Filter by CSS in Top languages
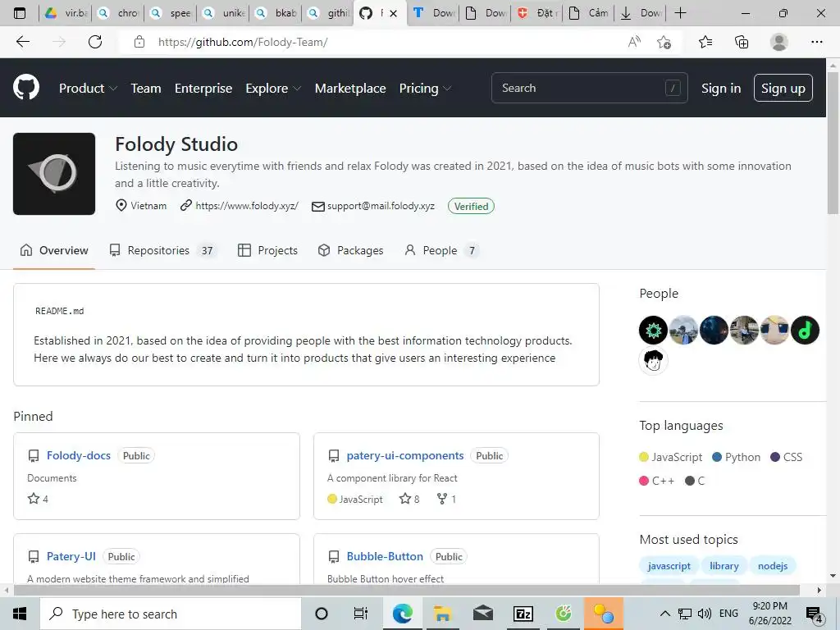 787,457
